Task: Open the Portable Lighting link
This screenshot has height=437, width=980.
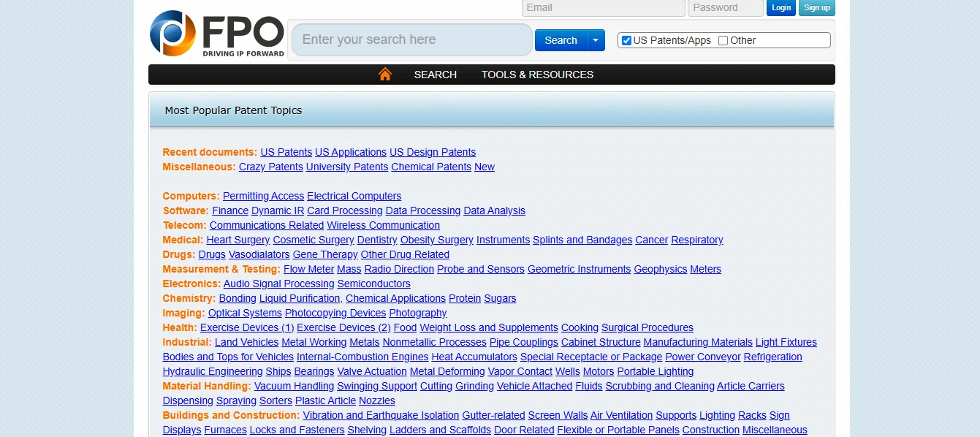Action: [656, 371]
